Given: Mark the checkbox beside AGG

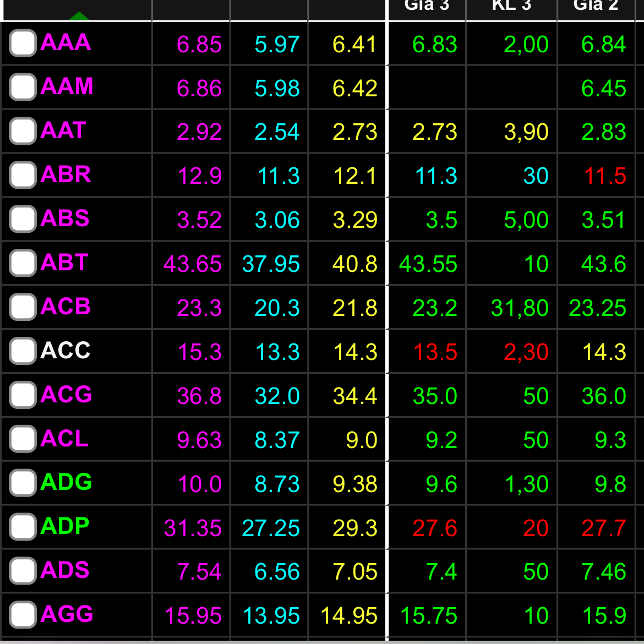Looking at the screenshot, I should 23,615.
